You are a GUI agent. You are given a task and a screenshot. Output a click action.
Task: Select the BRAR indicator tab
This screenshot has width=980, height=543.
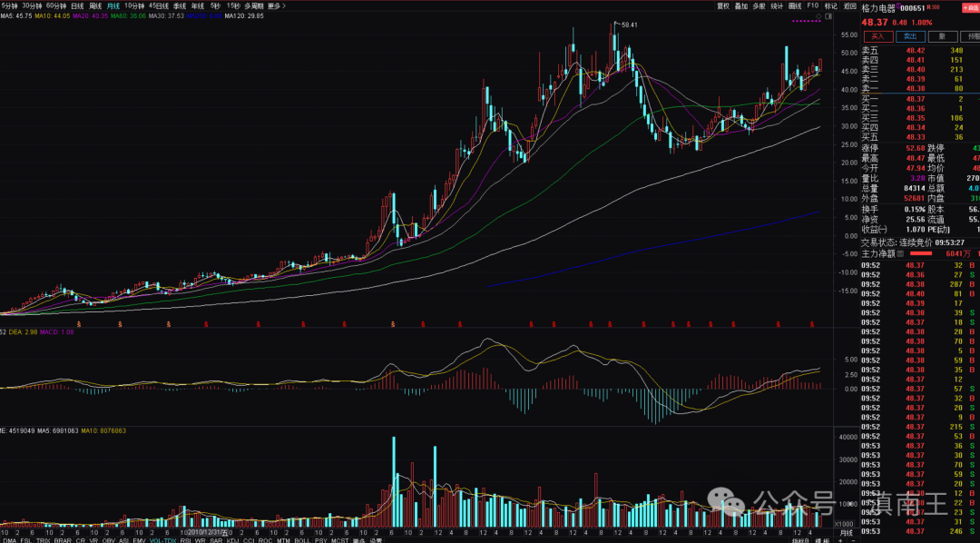pyautogui.click(x=64, y=539)
